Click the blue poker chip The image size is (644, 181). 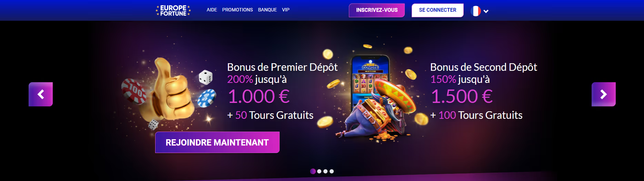pyautogui.click(x=207, y=98)
